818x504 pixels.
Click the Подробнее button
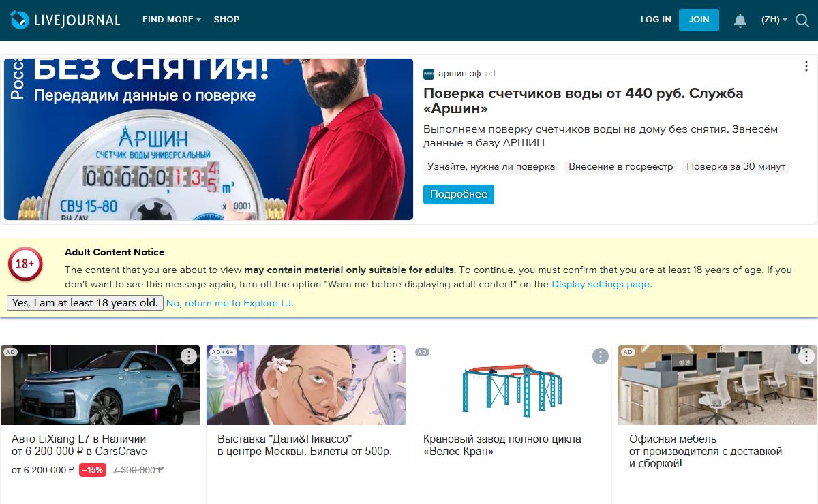(459, 194)
